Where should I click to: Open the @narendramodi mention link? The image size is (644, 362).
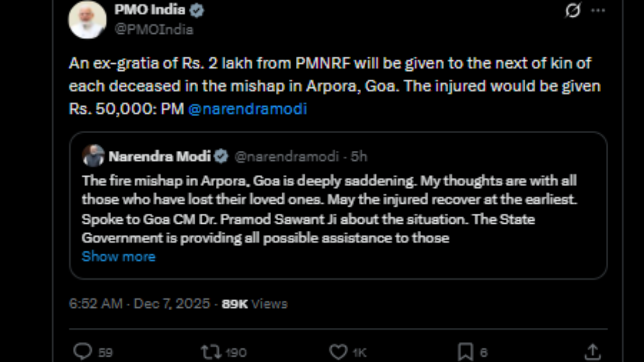click(x=247, y=109)
